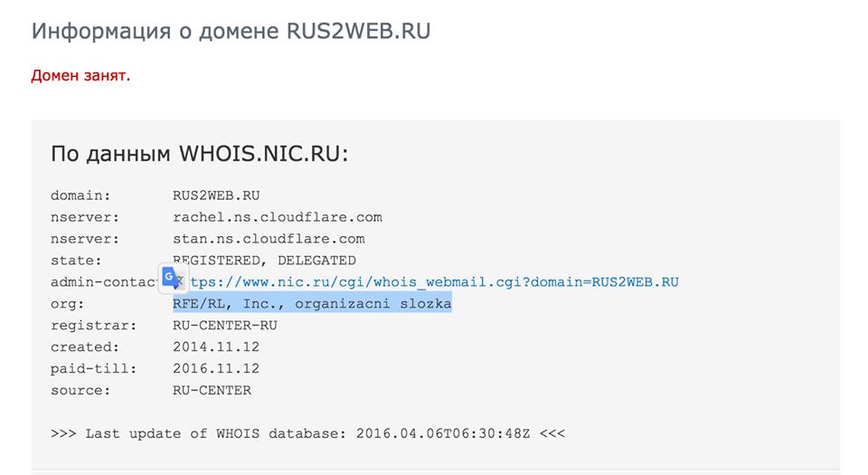Click the registrar value RU-CENTER-RU

point(225,326)
